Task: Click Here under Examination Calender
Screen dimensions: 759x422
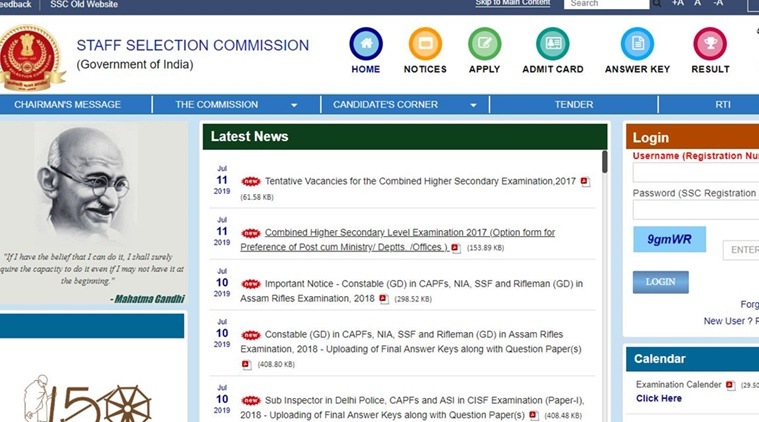Action: coord(659,398)
